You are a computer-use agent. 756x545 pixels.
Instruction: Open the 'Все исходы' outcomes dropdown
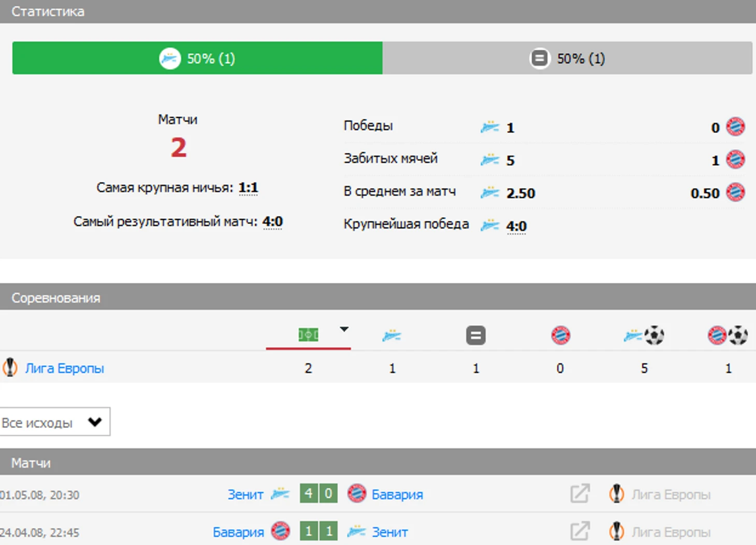point(54,422)
